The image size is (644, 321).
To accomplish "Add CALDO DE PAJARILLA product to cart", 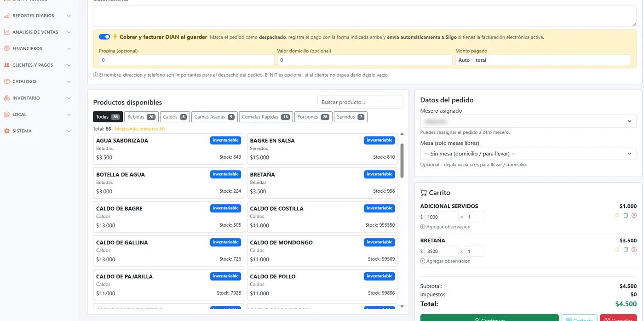I will click(168, 285).
